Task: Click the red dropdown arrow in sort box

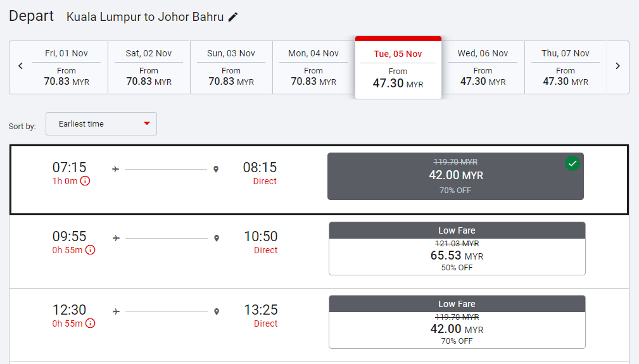Action: click(x=147, y=124)
